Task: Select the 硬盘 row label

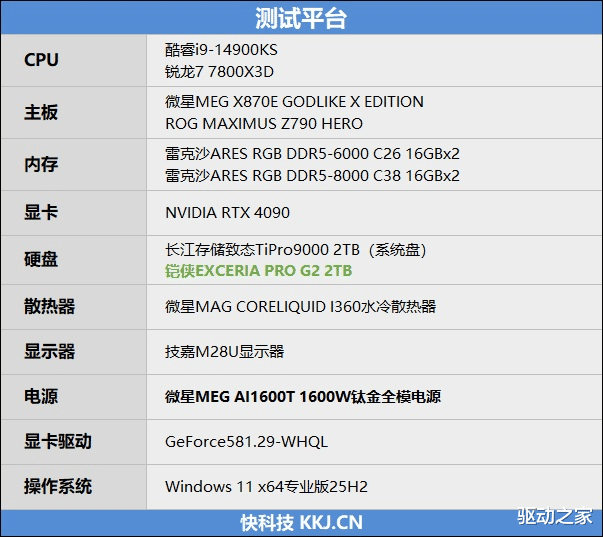Action: pos(41,259)
